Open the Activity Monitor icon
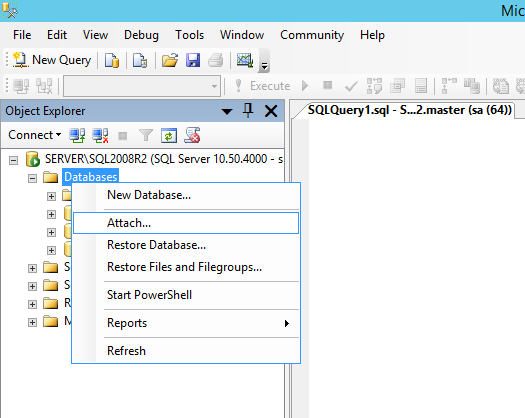Screen dimensions: 525x418 point(245,61)
